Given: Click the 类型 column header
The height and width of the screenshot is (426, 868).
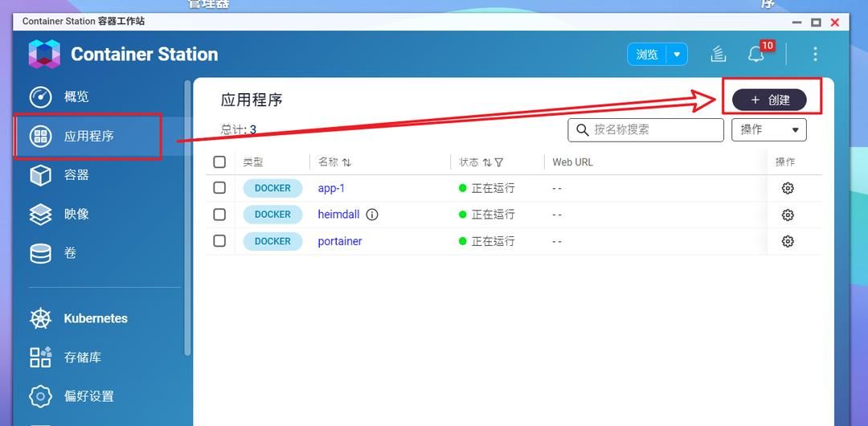Looking at the screenshot, I should 253,162.
